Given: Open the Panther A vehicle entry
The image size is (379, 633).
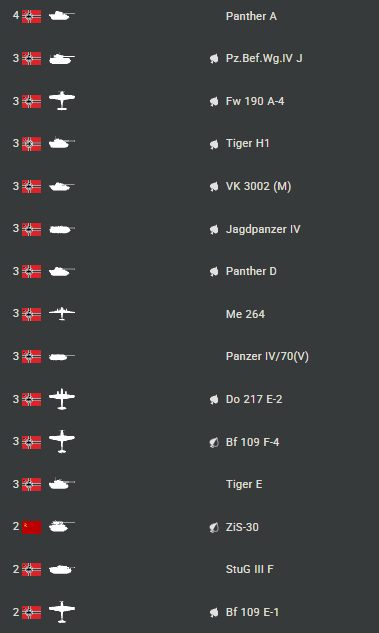Looking at the screenshot, I should 251,16.
